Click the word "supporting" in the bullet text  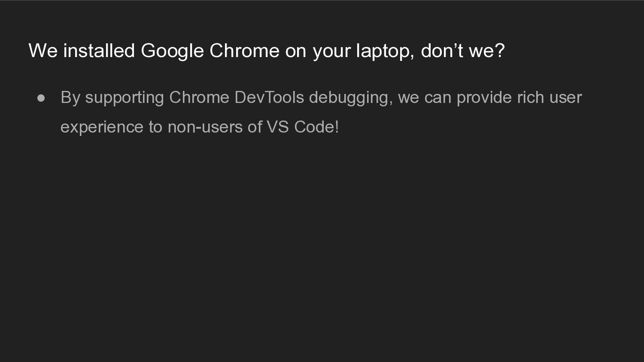125,97
